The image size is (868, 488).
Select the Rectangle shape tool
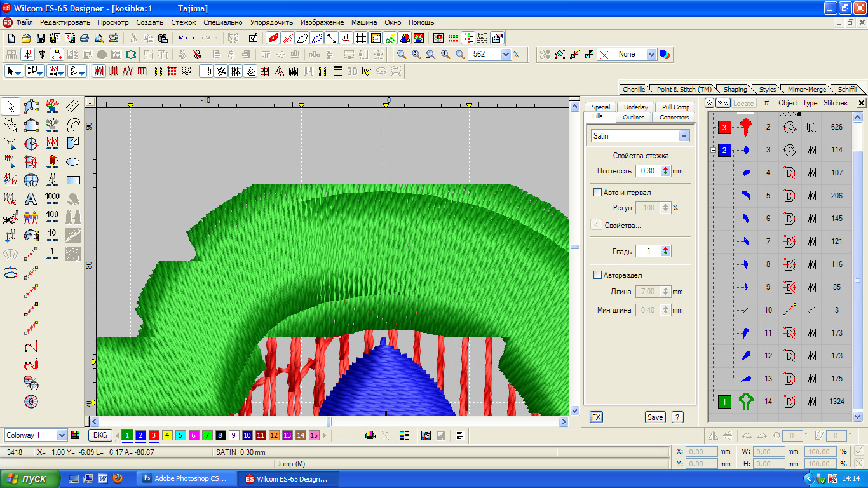click(x=73, y=180)
